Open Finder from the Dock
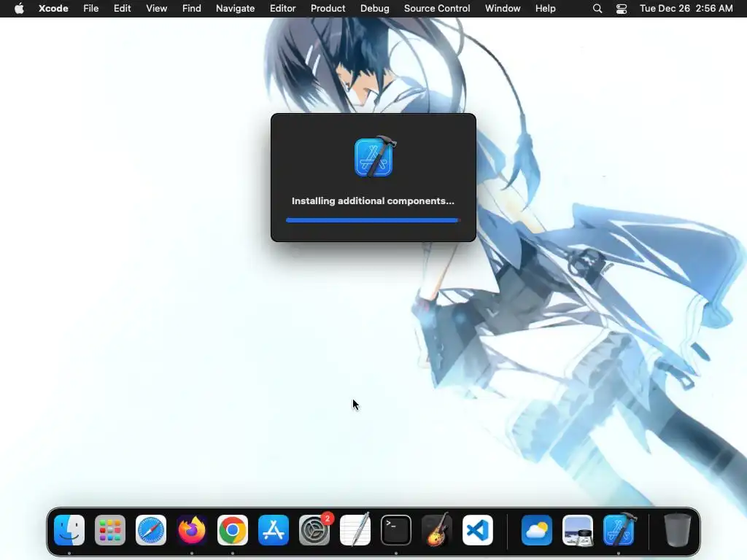The image size is (747, 560). tap(69, 530)
